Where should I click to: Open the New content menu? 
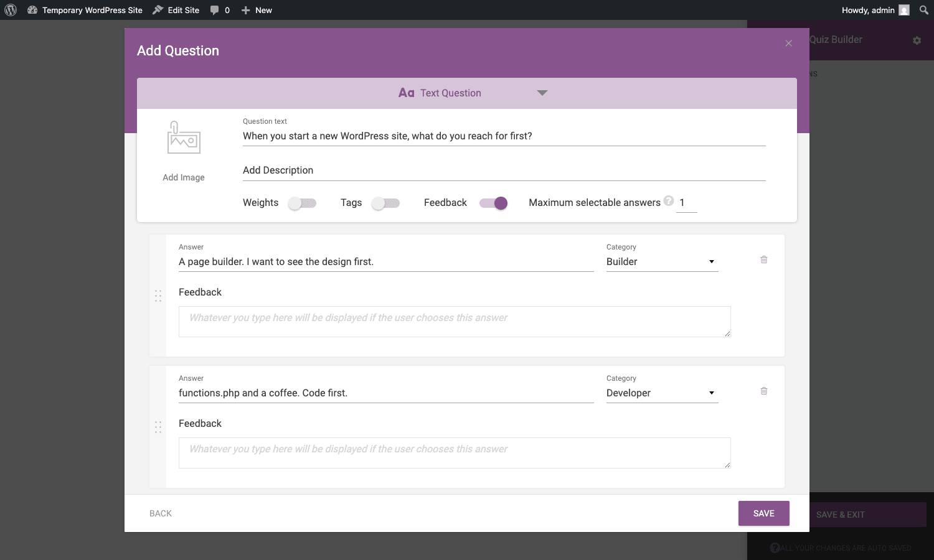257,10
